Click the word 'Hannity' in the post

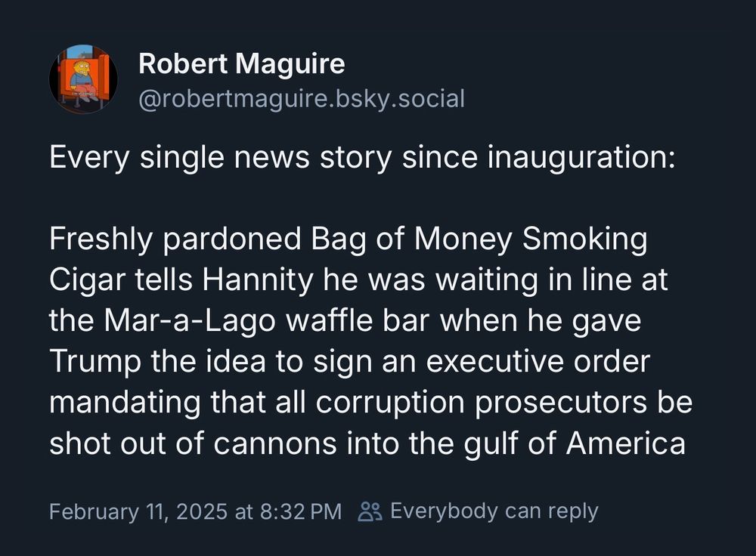258,280
